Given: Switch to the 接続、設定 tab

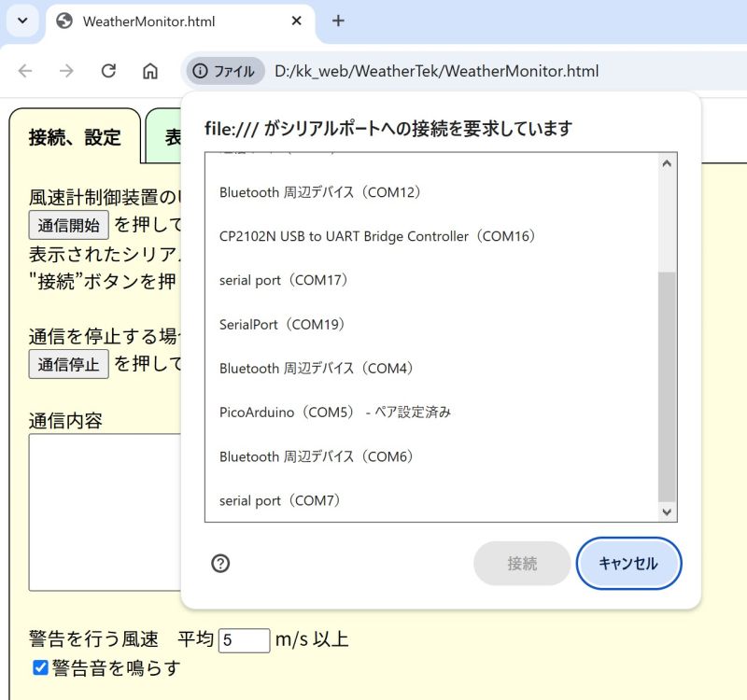Looking at the screenshot, I should click(75, 137).
